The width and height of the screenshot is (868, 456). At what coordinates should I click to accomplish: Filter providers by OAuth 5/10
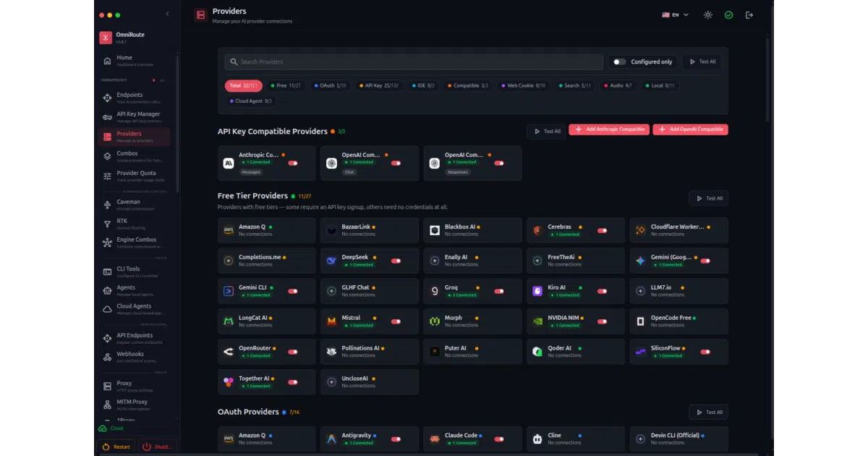(x=330, y=85)
